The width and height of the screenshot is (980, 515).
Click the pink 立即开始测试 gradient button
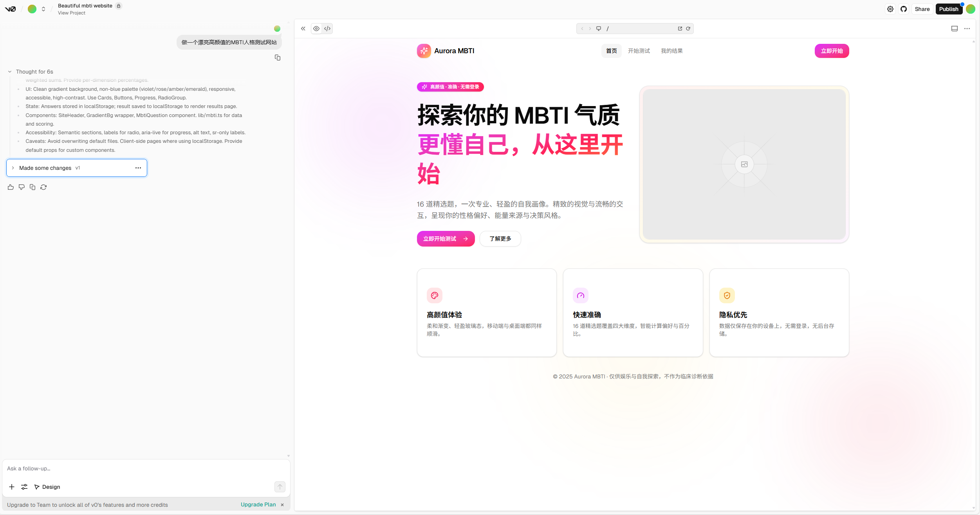[446, 239]
